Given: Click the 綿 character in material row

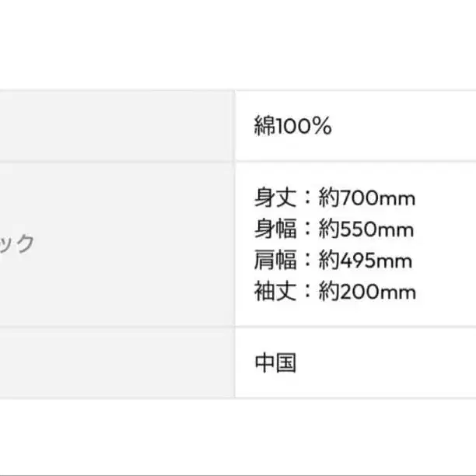Looking at the screenshot, I should (264, 125).
